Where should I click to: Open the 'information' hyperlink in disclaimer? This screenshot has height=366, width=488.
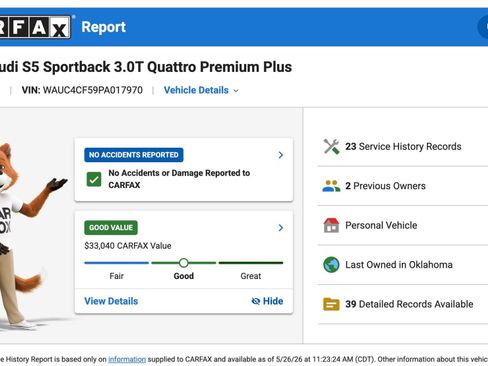[x=127, y=359]
